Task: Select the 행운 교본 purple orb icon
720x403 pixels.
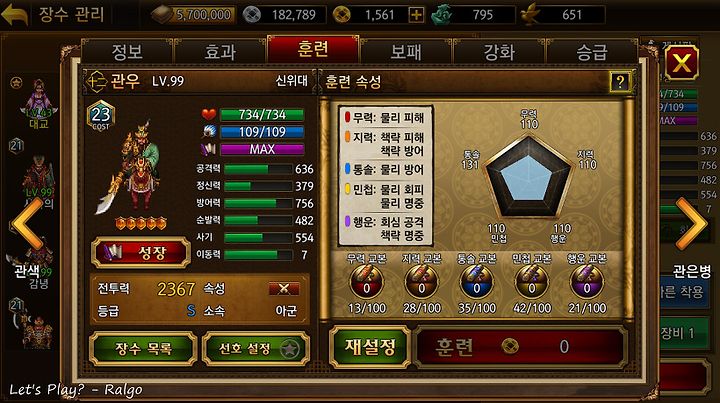Action: tap(587, 282)
